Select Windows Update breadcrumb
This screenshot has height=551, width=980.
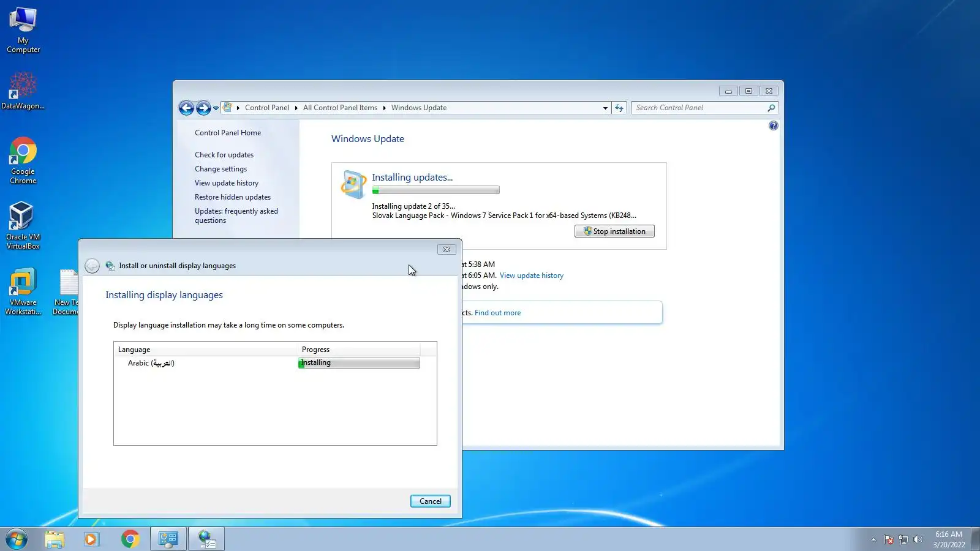pos(419,108)
